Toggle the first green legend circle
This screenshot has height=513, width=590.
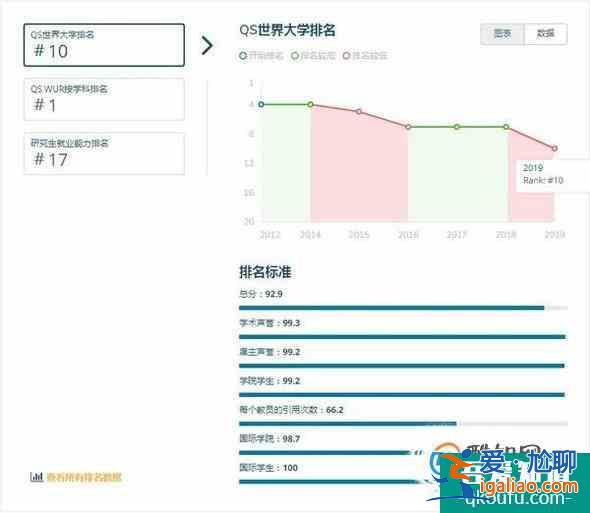(243, 56)
